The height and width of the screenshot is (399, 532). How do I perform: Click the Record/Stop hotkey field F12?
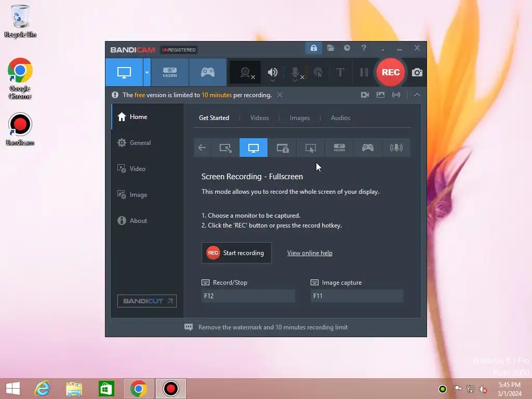coord(248,296)
